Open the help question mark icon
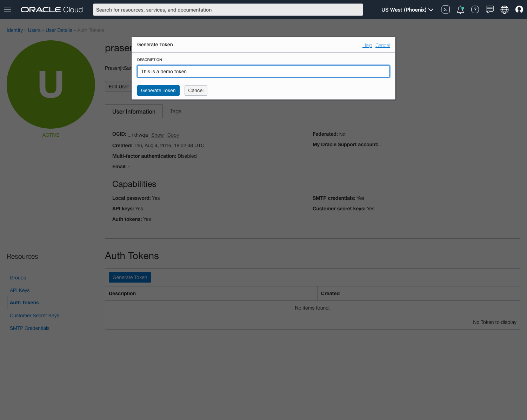The height and width of the screenshot is (420, 527). [x=475, y=9]
